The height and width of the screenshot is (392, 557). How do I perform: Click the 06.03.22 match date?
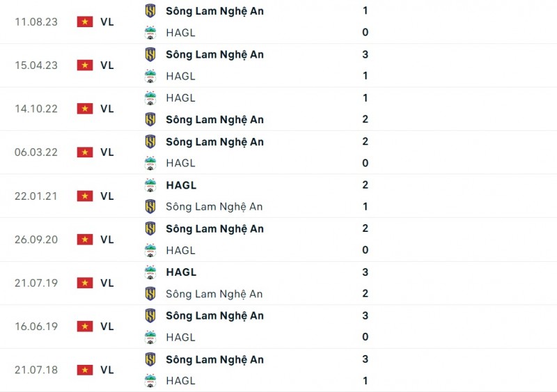[36, 152]
